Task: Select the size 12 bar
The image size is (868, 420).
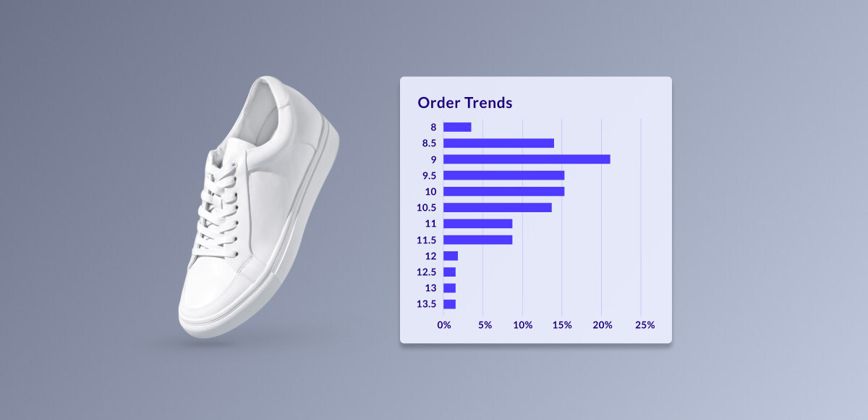Action: (451, 256)
